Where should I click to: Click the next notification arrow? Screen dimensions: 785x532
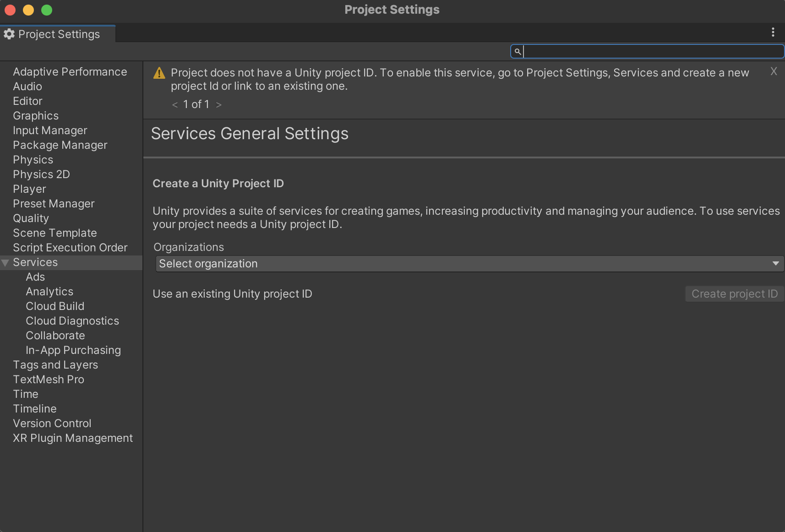click(219, 105)
